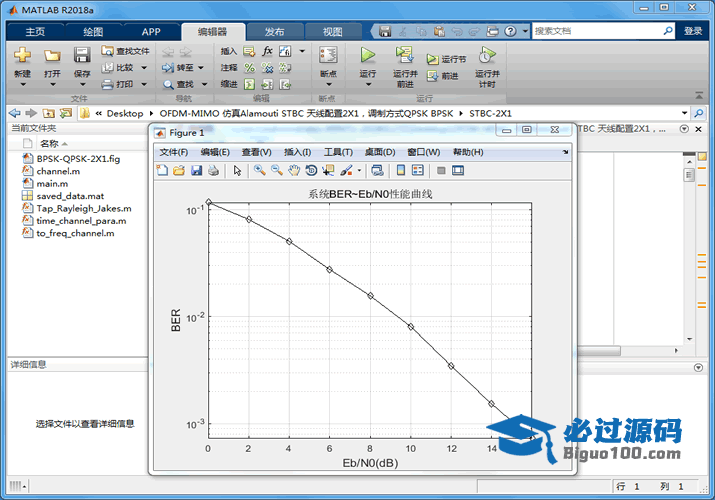Toggle the Zoom Out tool
Image resolution: width=715 pixels, height=500 pixels.
click(x=276, y=171)
